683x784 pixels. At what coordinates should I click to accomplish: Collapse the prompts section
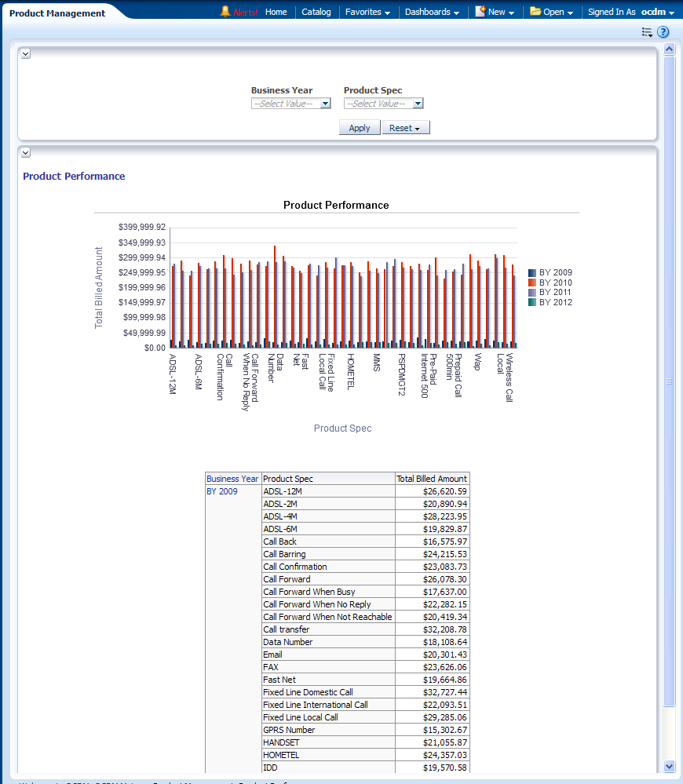coord(25,53)
